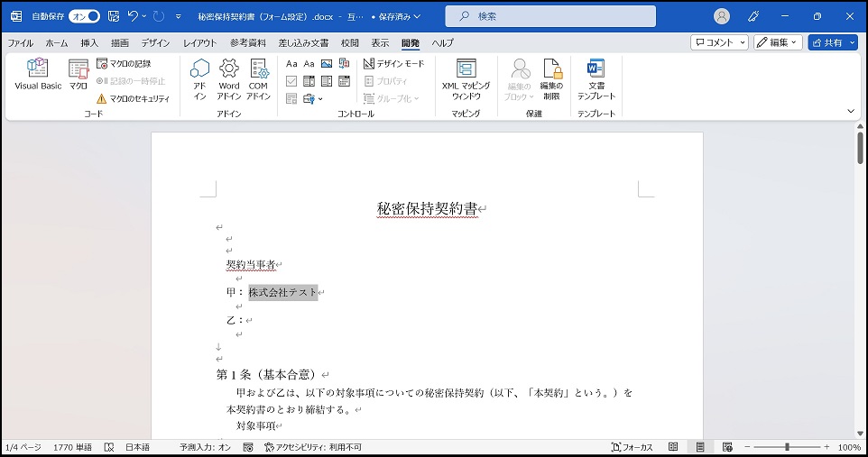This screenshot has width=868, height=457.
Task: Click the 第1条（基本合意） heading
Action: point(268,375)
